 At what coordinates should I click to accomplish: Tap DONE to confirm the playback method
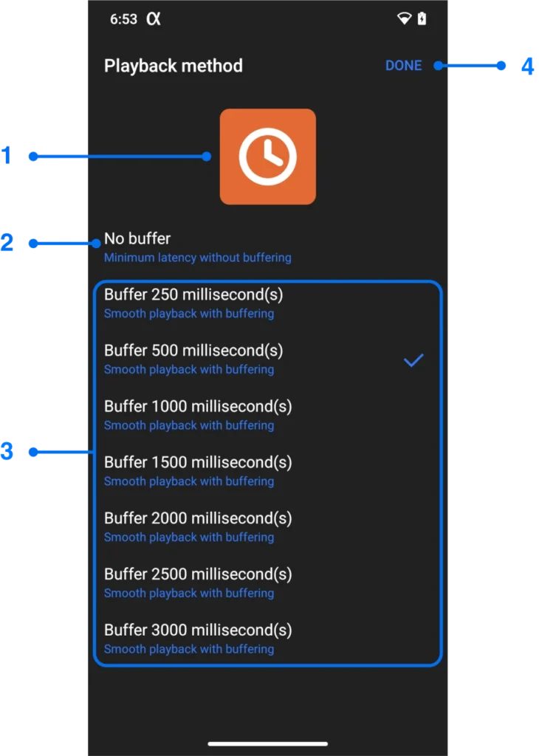pos(403,65)
